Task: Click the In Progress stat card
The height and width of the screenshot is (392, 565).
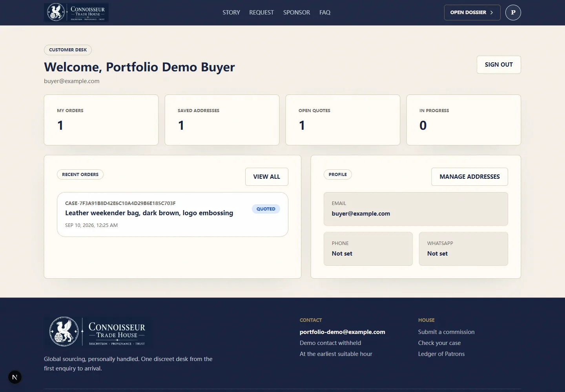Action: [464, 120]
